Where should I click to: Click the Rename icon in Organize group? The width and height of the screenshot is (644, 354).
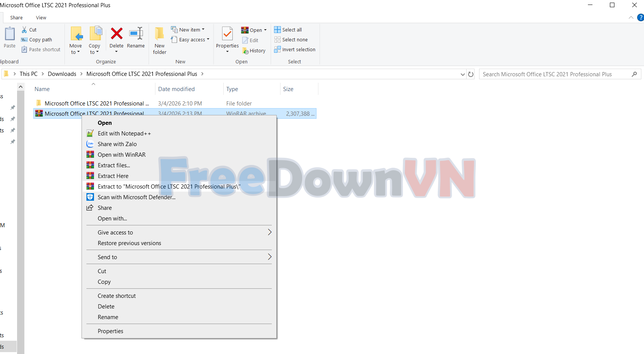(136, 34)
